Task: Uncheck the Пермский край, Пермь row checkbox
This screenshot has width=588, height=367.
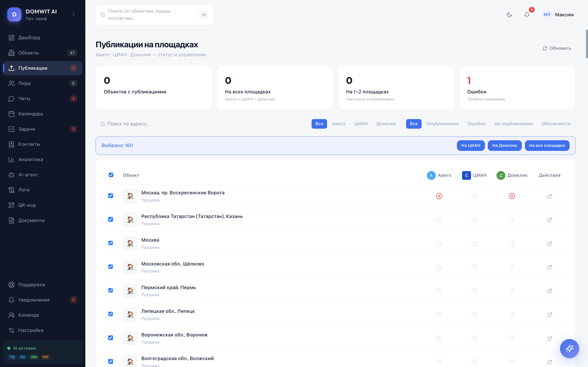Action: 111,290
